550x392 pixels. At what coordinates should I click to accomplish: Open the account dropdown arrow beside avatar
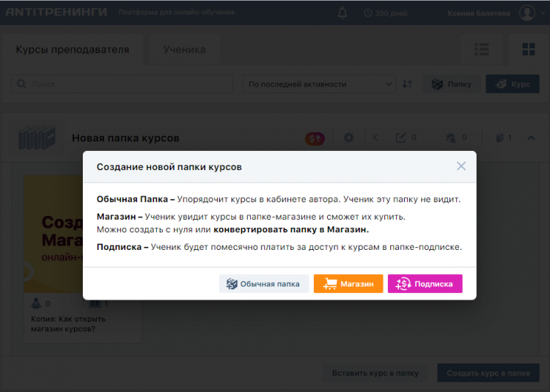pyautogui.click(x=543, y=13)
